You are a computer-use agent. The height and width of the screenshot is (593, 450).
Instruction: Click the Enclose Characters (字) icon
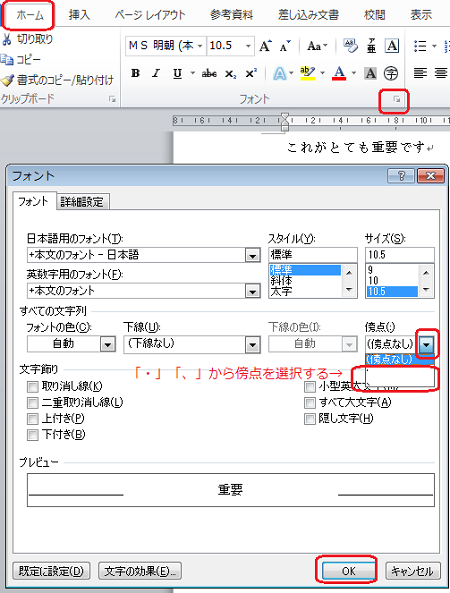click(x=391, y=73)
